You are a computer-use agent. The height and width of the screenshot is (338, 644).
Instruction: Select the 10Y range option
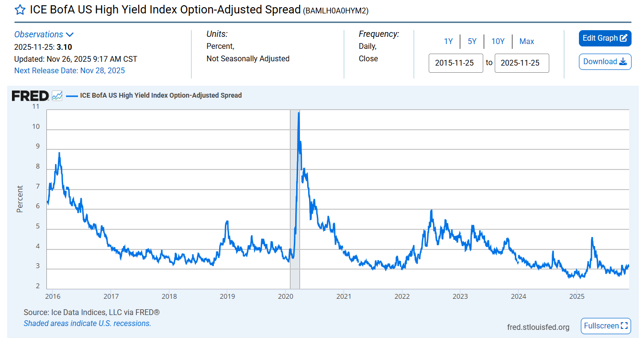(498, 41)
